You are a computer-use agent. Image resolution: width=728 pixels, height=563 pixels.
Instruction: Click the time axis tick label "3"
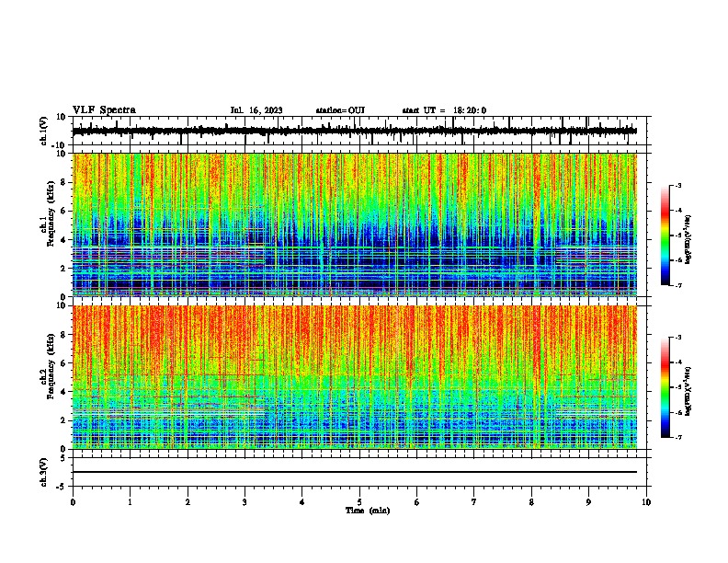click(245, 502)
